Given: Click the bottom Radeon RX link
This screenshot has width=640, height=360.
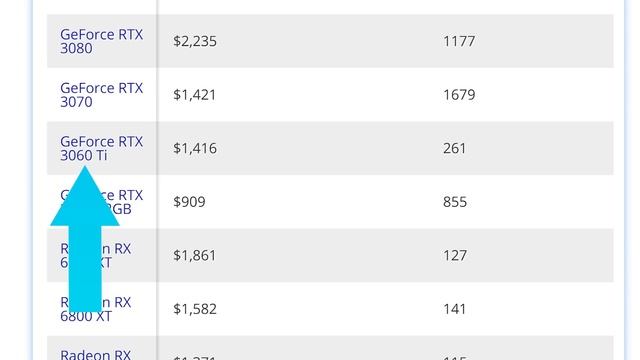Looking at the screenshot, I should pyautogui.click(x=96, y=354).
